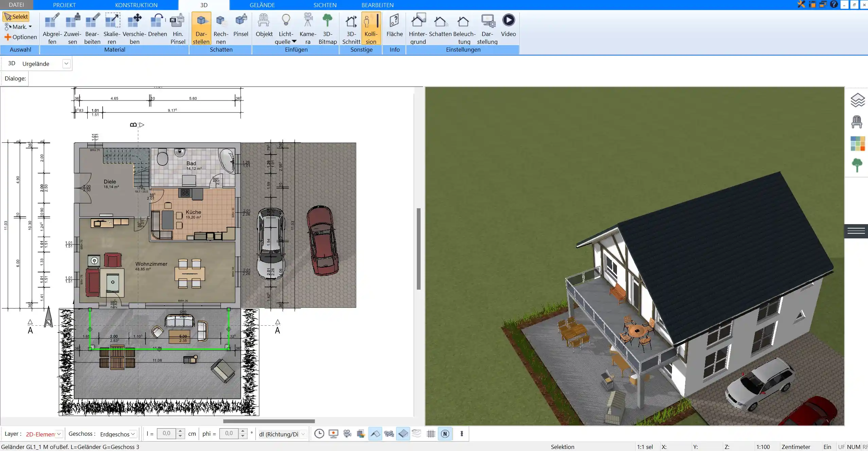Viewport: 868px width, 451px height.
Task: Toggle the grid display icon
Action: click(x=431, y=434)
